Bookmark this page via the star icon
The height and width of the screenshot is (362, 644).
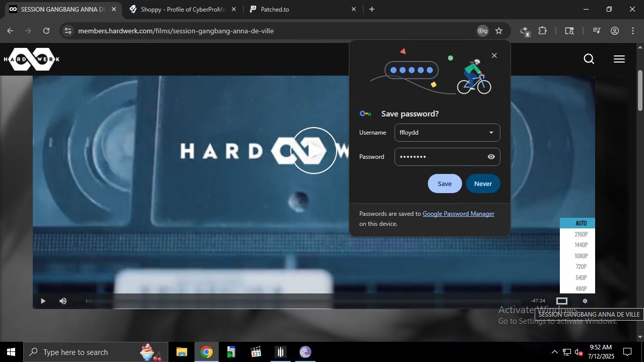(498, 31)
